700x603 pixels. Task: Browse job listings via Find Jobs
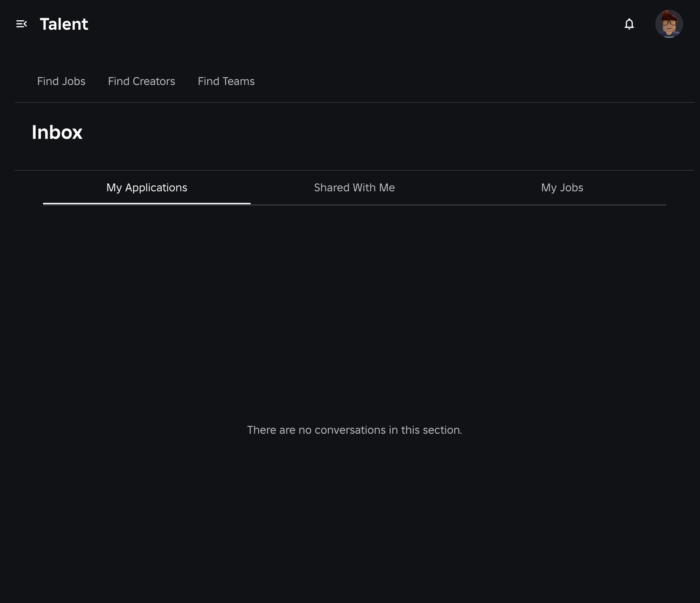point(61,81)
